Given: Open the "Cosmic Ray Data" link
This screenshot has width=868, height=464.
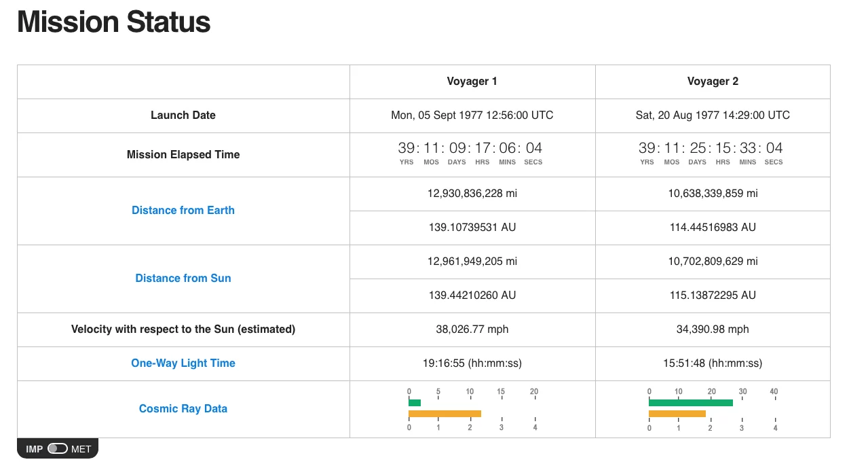Looking at the screenshot, I should click(183, 409).
